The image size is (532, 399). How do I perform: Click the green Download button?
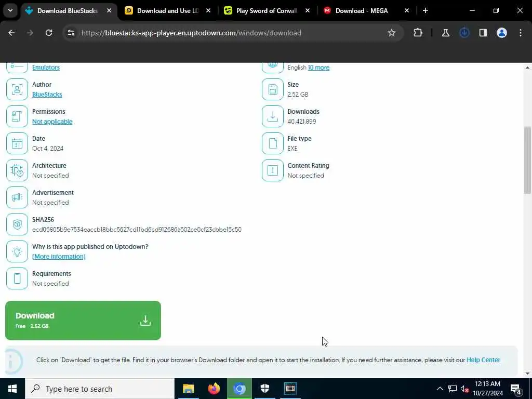coord(83,320)
